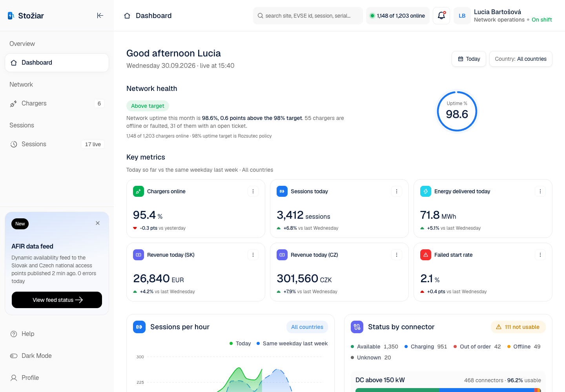565x392 pixels.
Task: Toggle Dark Mode in the sidebar
Action: tap(57, 356)
